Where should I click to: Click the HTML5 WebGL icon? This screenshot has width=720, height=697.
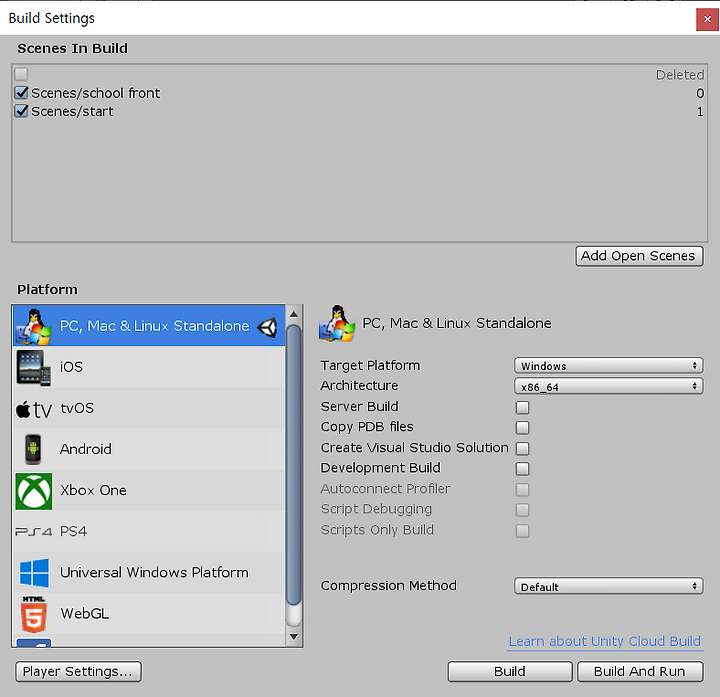(x=34, y=614)
